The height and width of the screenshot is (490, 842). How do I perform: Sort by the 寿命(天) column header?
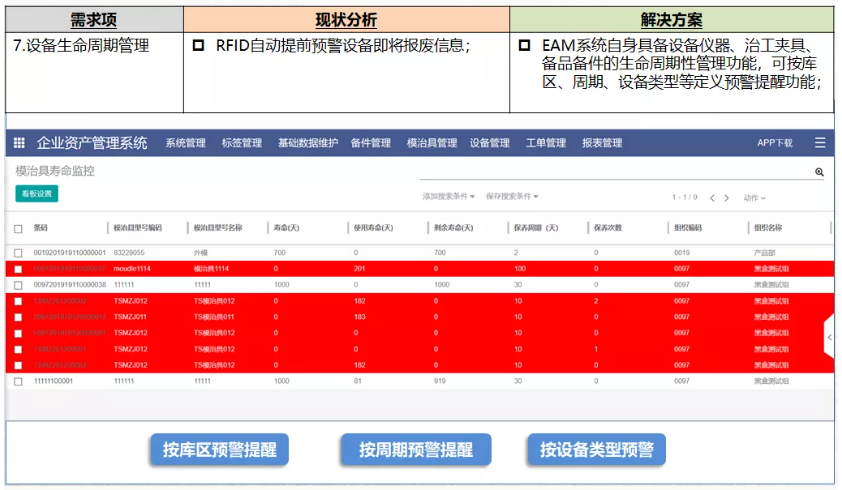pos(286,228)
